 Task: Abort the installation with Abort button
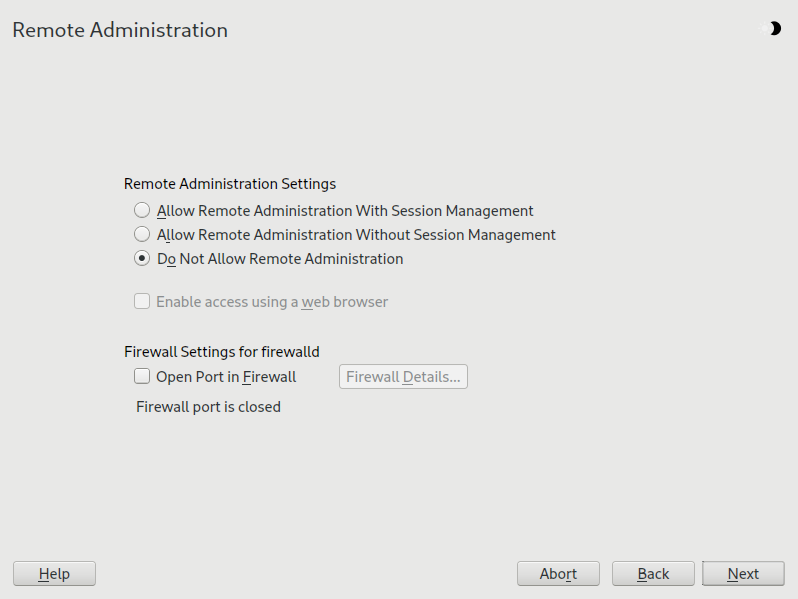(558, 574)
